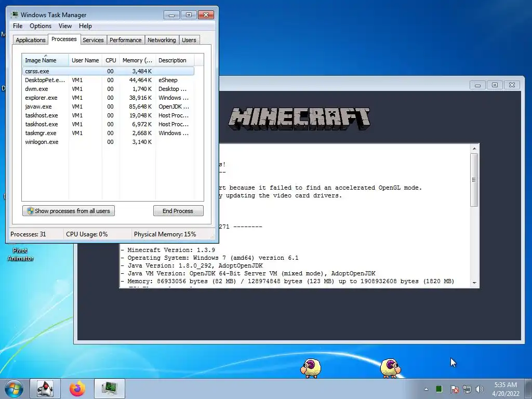Sort processes by Memory column
Viewport: 532px width, 399px height.
tap(137, 60)
